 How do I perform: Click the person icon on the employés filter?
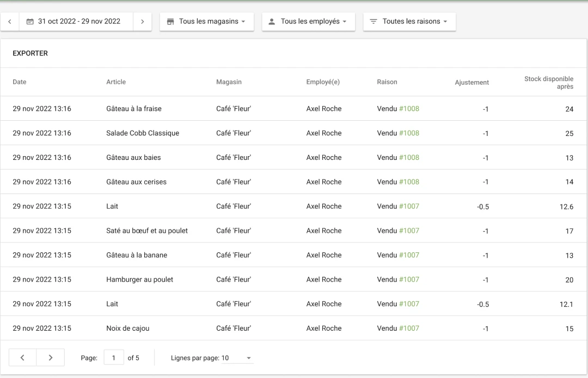[271, 21]
